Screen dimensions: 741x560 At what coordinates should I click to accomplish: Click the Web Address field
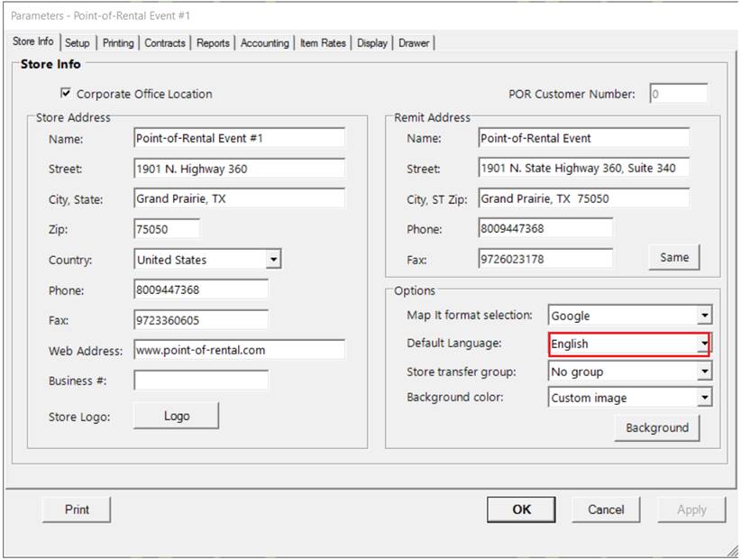pos(240,350)
